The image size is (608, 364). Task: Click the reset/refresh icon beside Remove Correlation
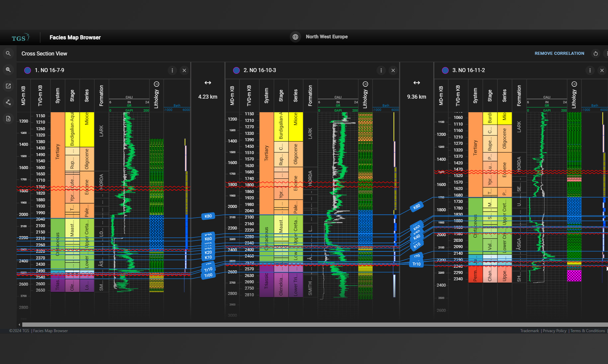[596, 53]
